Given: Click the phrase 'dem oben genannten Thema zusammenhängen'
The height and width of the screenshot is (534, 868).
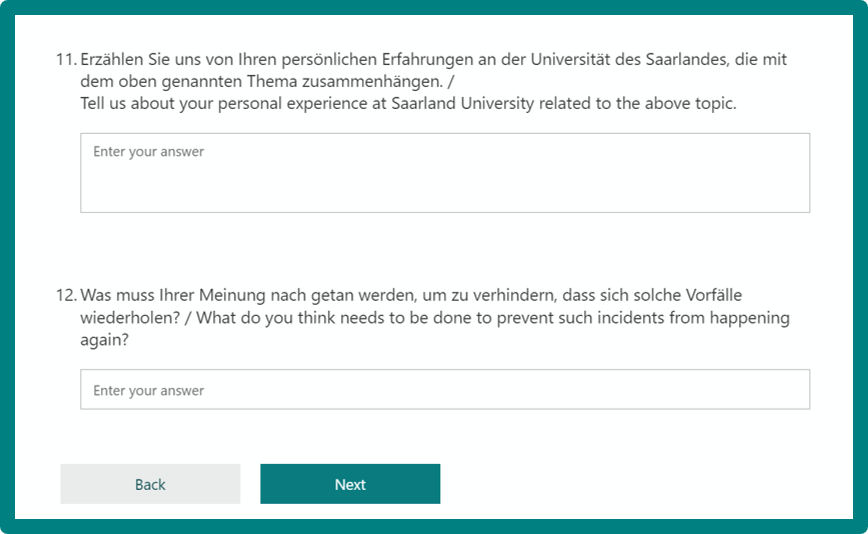Looking at the screenshot, I should click(261, 81).
